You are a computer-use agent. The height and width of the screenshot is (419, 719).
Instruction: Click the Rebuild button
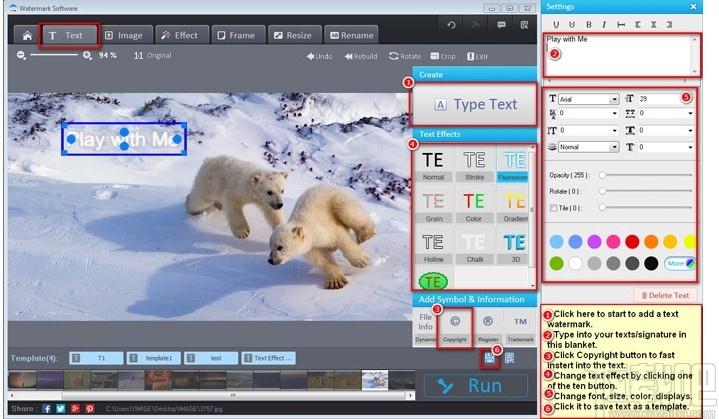[x=361, y=56]
